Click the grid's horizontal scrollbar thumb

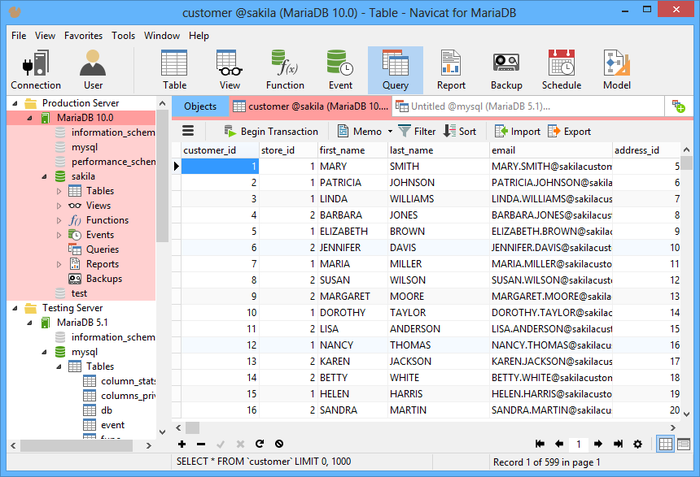(193, 428)
